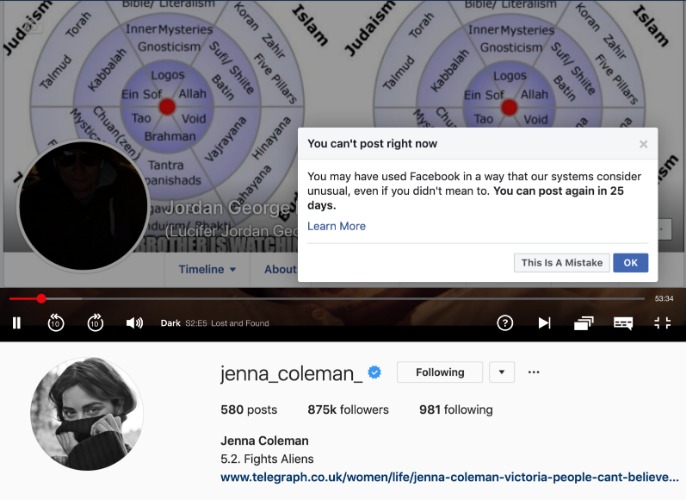Click the Following button on Instagram

(440, 372)
